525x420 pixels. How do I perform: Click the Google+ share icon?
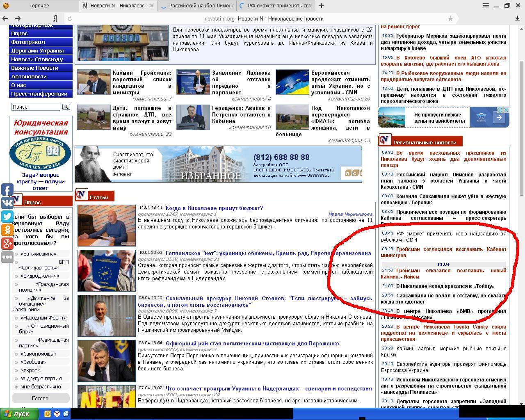(x=7, y=243)
